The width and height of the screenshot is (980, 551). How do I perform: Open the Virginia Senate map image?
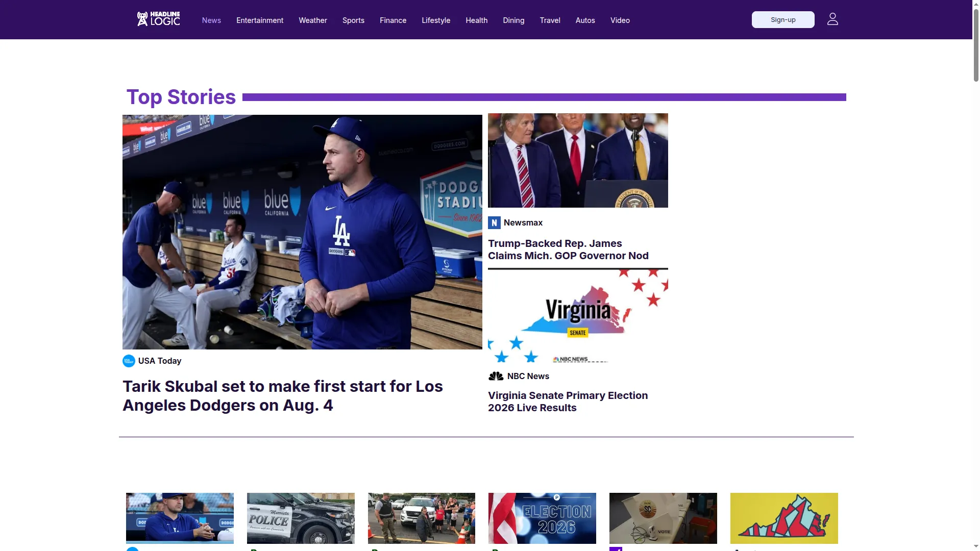578,316
